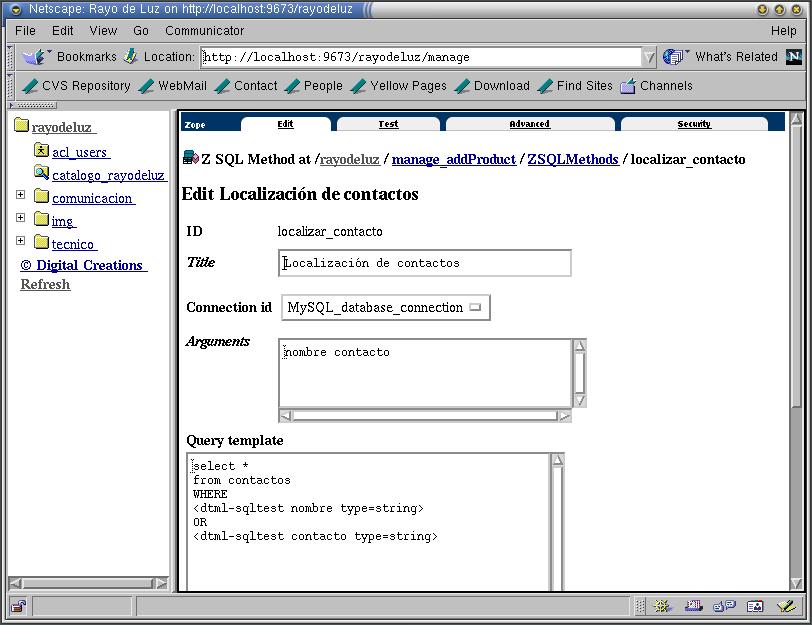Click the img folder icon
Viewport: 812px width, 625px height.
41,219
